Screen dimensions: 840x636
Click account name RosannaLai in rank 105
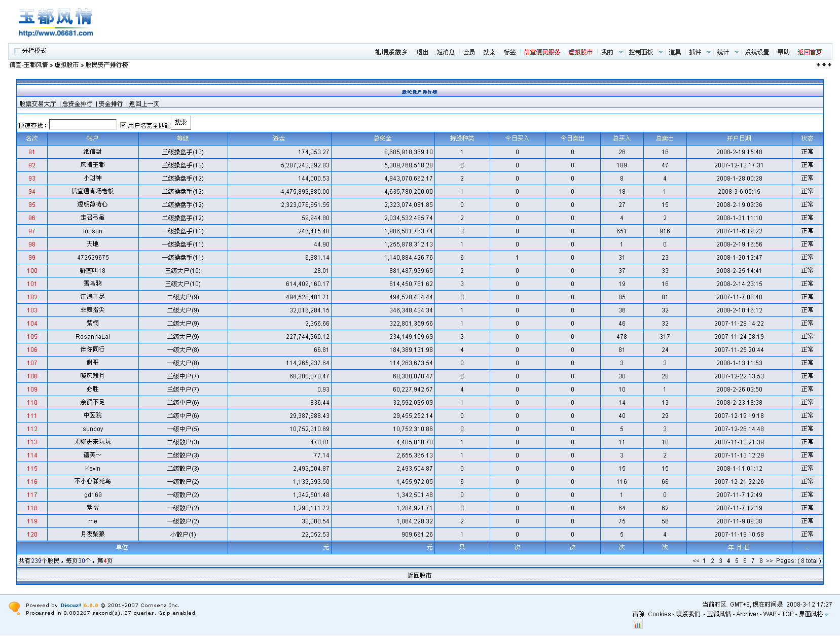click(92, 337)
